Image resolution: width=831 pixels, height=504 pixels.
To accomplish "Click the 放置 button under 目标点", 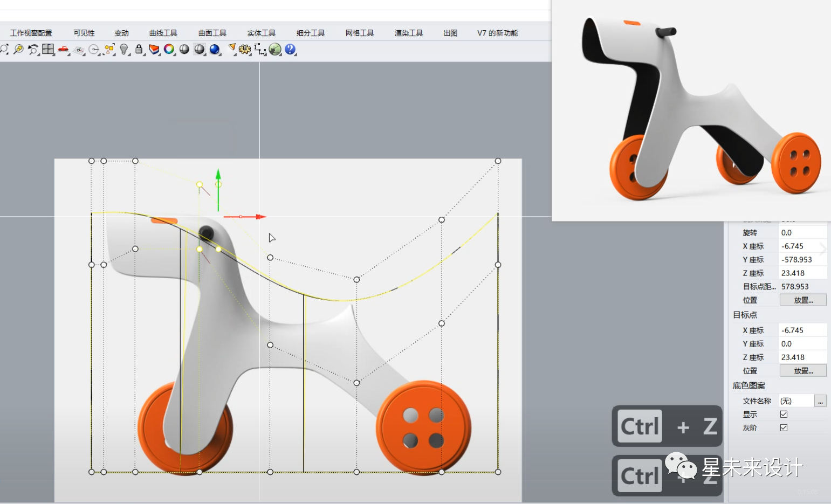I will pos(803,371).
